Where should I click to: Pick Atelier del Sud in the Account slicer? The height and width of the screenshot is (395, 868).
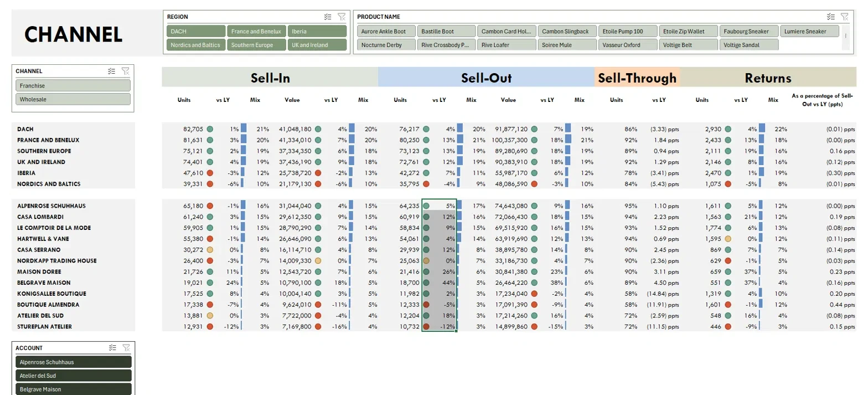(74, 376)
